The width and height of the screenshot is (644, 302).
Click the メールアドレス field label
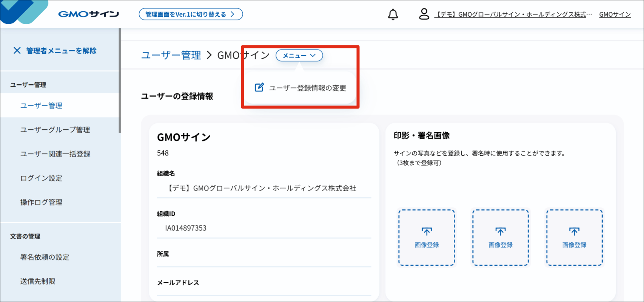(178, 282)
